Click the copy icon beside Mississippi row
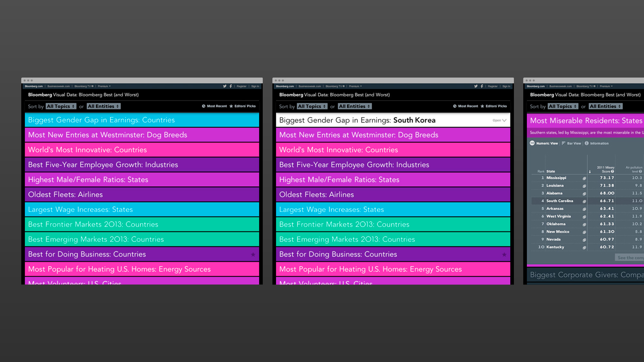This screenshot has width=644, height=362. tap(584, 178)
